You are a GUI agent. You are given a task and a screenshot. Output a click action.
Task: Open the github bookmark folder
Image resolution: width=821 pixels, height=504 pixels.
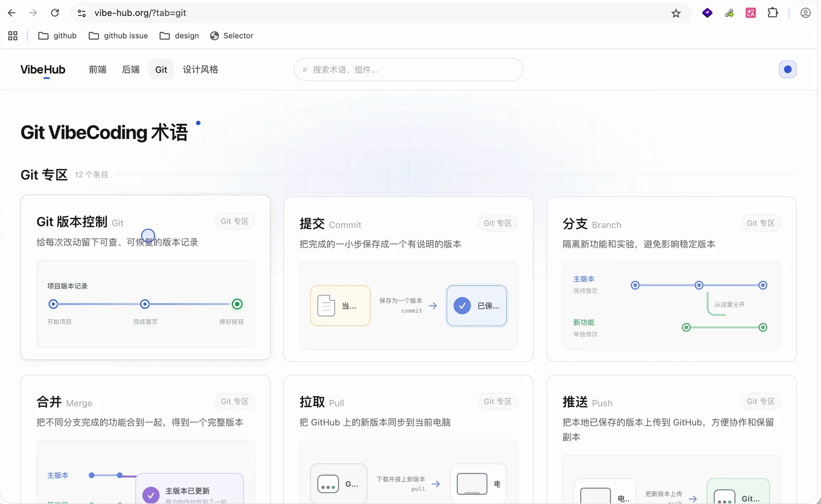(x=57, y=35)
